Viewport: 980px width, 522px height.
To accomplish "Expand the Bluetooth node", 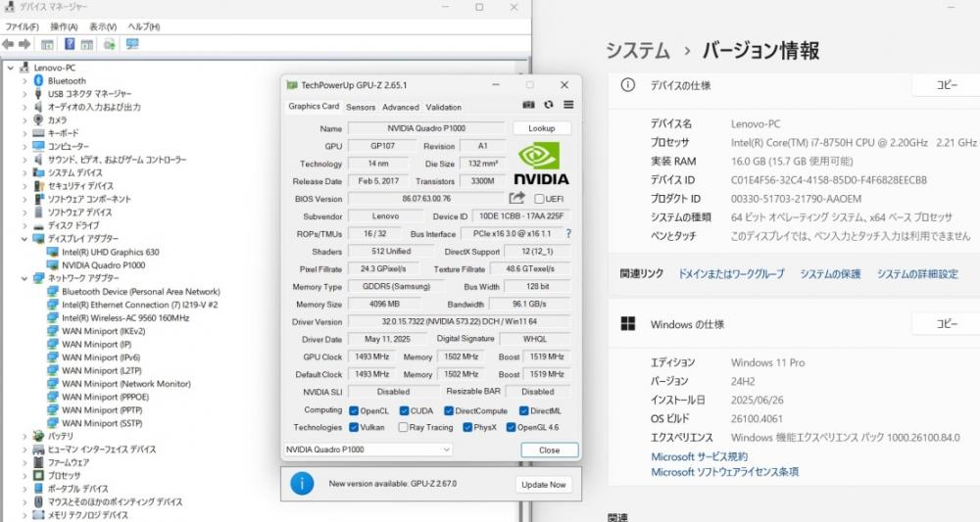I will coord(24,80).
